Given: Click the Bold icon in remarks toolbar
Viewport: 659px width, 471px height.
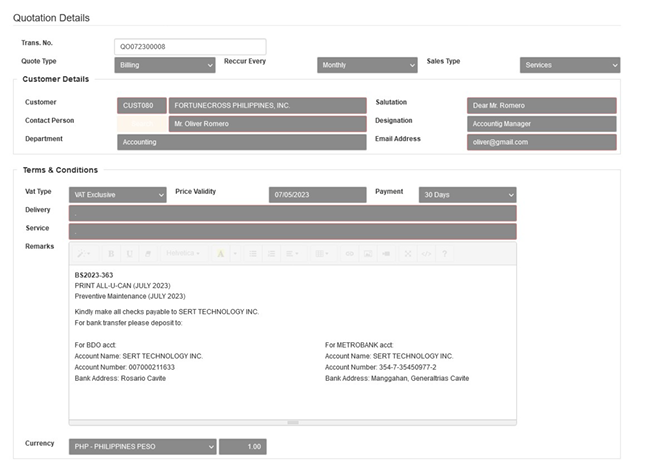Looking at the screenshot, I should tap(112, 254).
